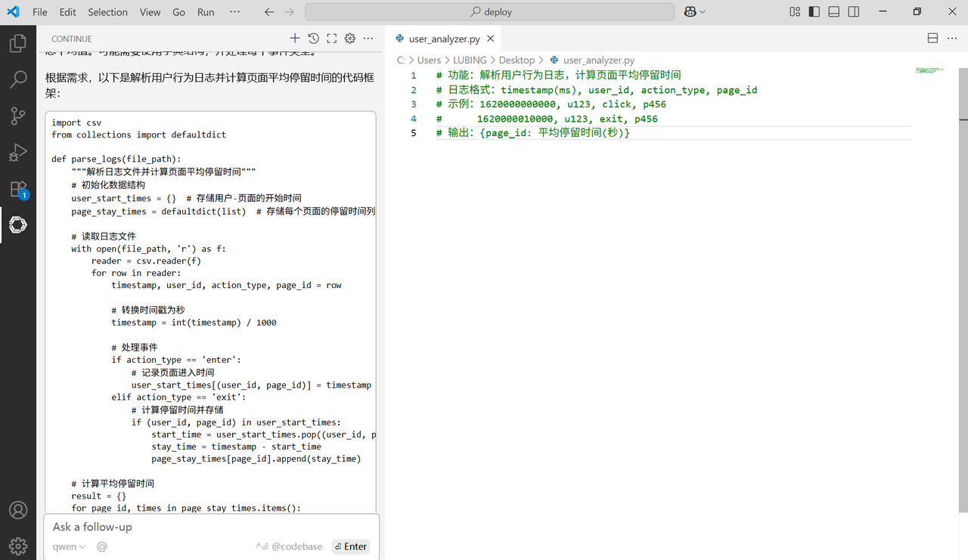Screen dimensions: 968x560
Task: Click the @codebase shortcut button
Action: pyautogui.click(x=289, y=546)
